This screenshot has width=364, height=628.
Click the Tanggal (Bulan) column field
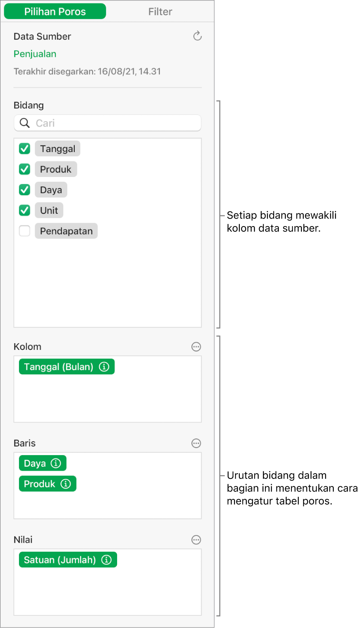pos(58,367)
